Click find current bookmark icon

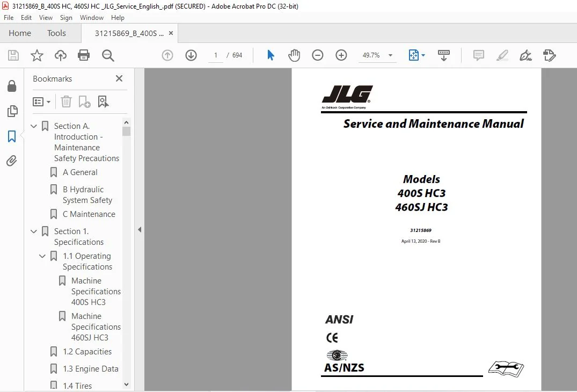(103, 101)
